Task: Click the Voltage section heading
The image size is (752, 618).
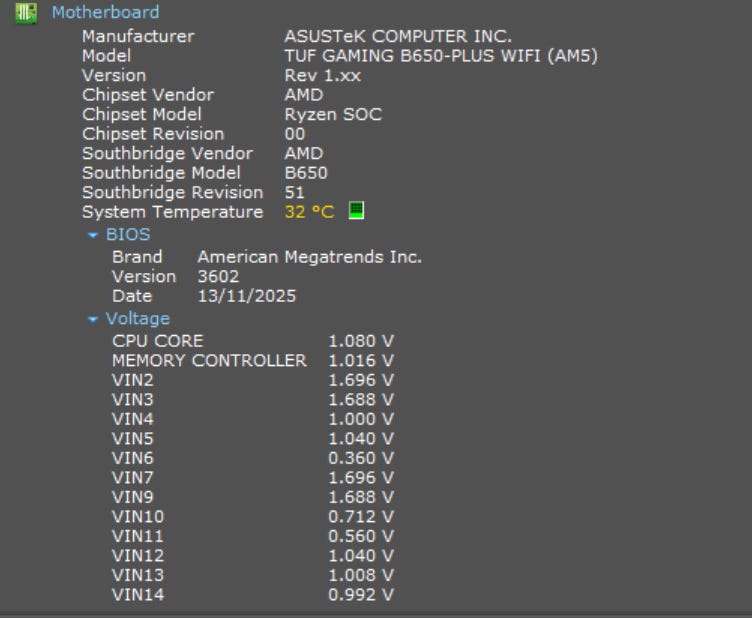Action: pos(138,319)
